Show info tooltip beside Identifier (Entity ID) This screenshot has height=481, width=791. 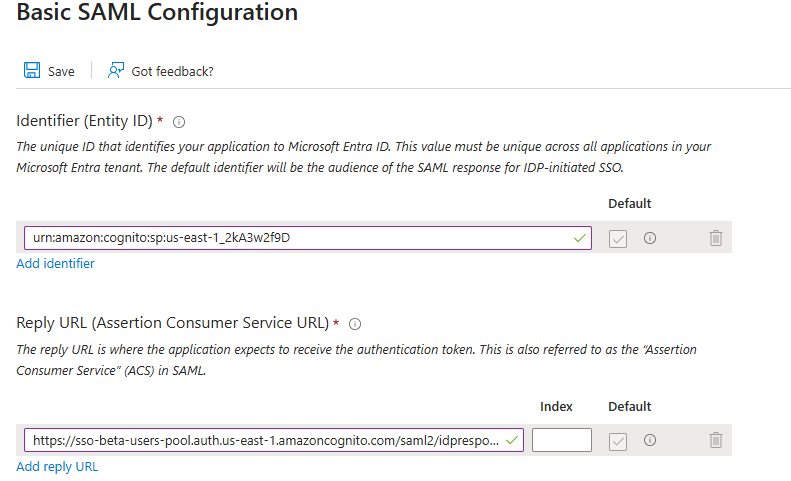tap(179, 122)
